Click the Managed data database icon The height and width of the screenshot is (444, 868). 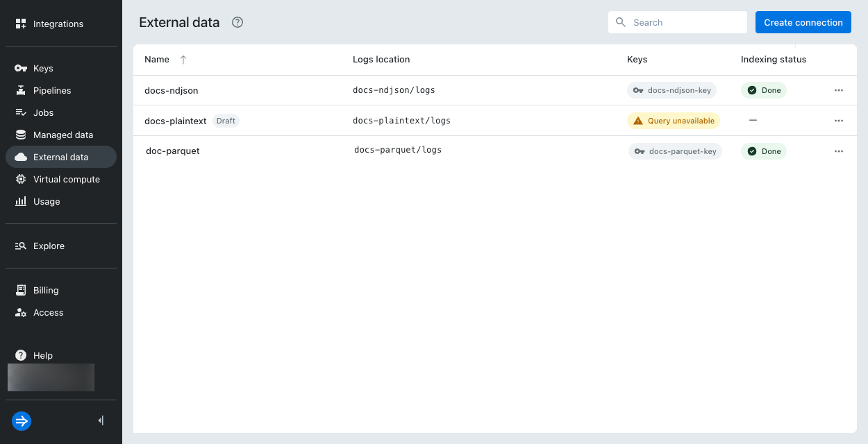point(21,135)
